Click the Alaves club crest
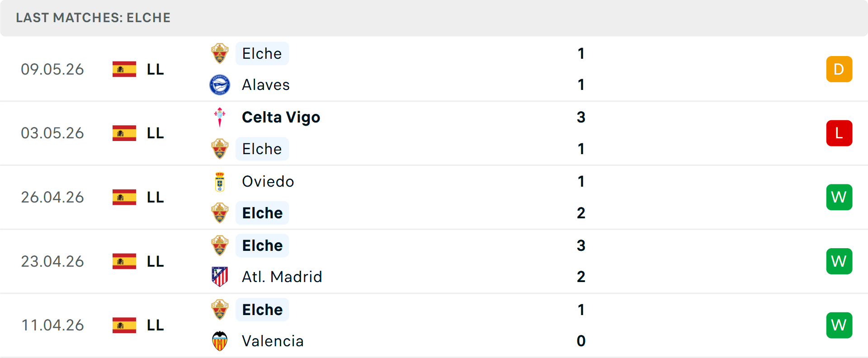Image resolution: width=868 pixels, height=358 pixels. click(220, 85)
